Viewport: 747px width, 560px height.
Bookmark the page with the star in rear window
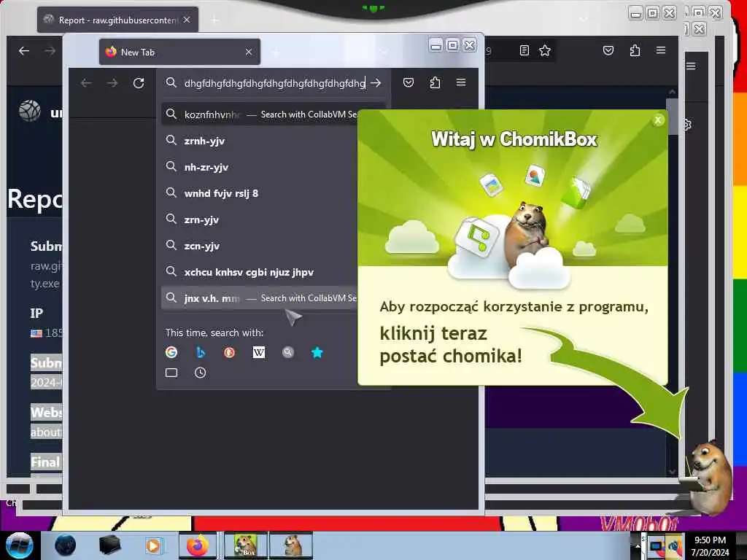click(x=545, y=50)
